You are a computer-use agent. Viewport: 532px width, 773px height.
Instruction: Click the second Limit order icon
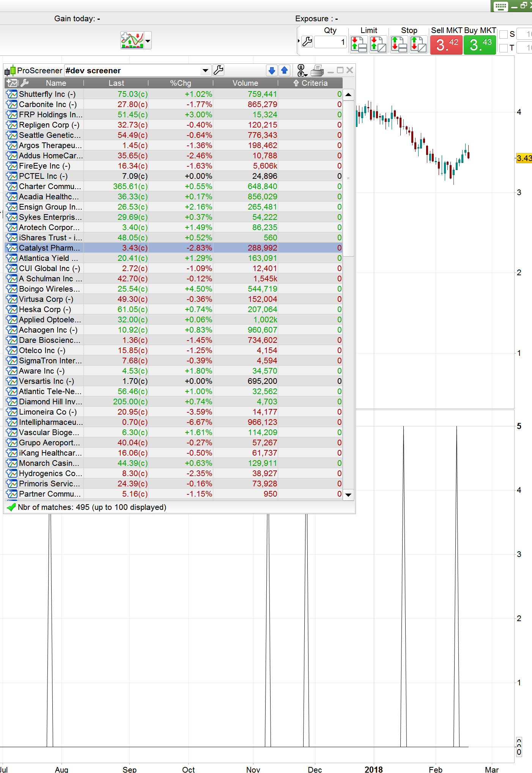click(x=378, y=44)
